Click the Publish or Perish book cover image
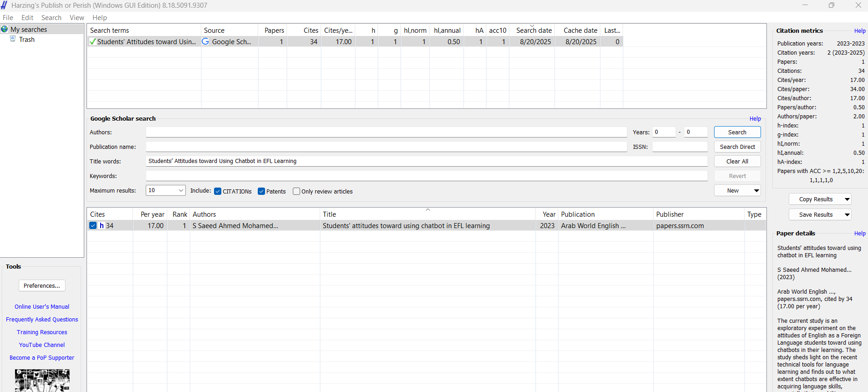 (x=42, y=381)
